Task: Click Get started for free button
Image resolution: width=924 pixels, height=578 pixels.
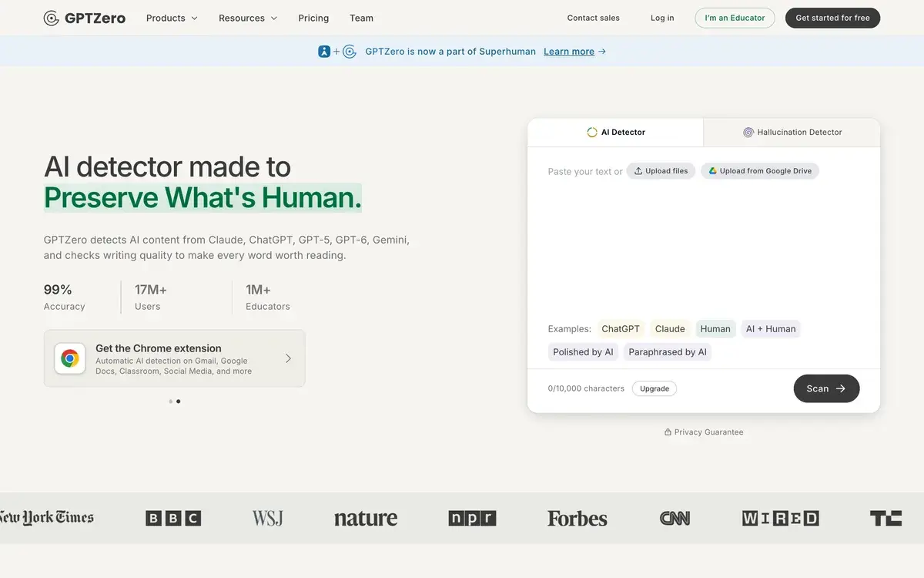Action: [832, 18]
